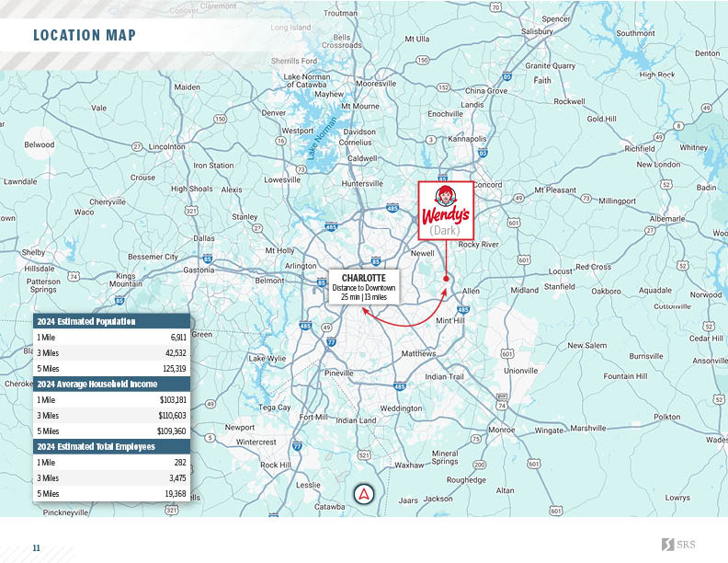Click the employees value 19,368
Image resolution: width=728 pixels, height=563 pixels.
tap(176, 493)
